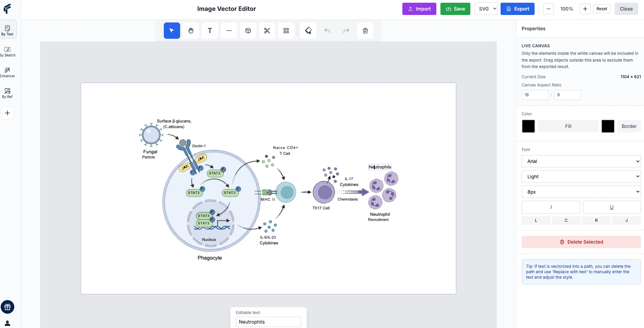Open the black Fill color swatch
644x328 pixels.
(528, 126)
